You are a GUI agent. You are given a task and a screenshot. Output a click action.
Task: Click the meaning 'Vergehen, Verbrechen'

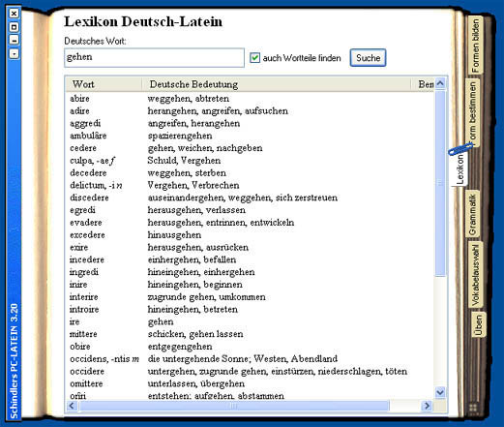pos(193,185)
